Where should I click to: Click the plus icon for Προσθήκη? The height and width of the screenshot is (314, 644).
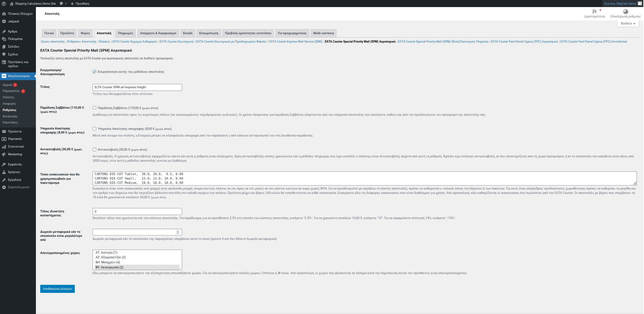(72, 4)
